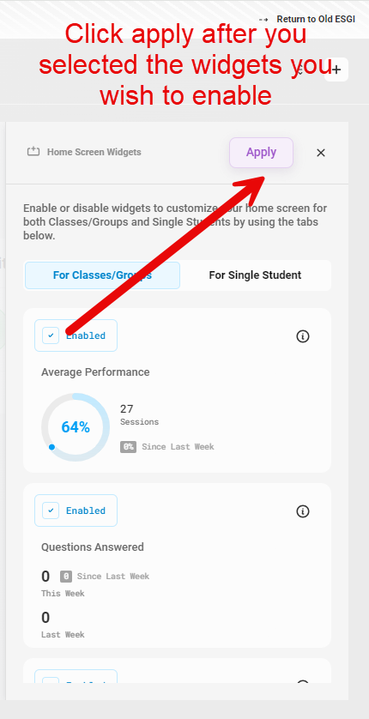Click the 27 Sessions count
The image size is (369, 719).
click(139, 415)
